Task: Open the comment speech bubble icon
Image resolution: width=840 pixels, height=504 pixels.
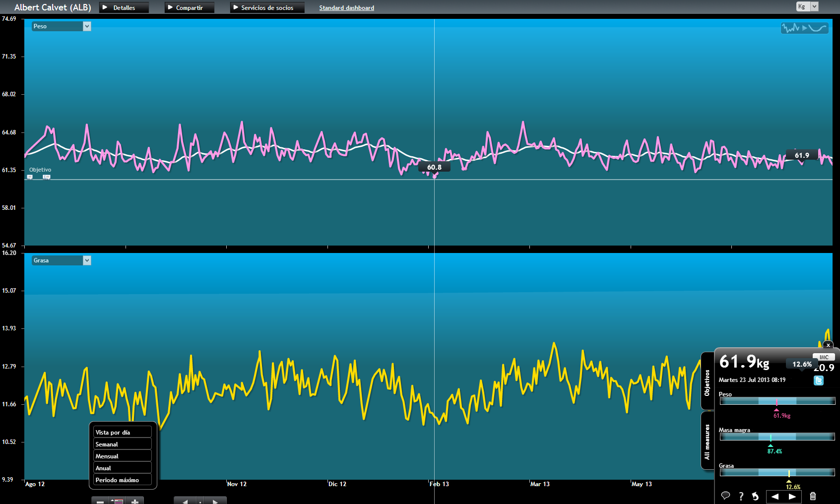Action: coord(725,496)
